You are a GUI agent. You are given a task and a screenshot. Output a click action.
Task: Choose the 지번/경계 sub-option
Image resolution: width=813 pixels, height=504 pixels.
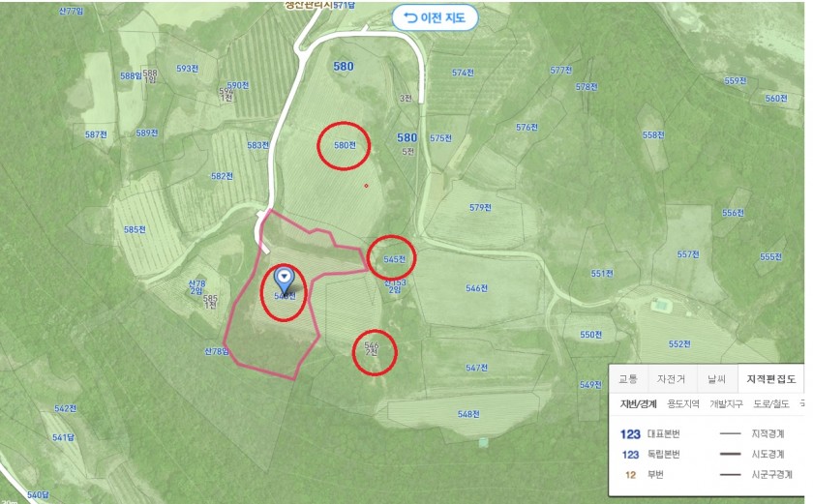click(x=638, y=404)
